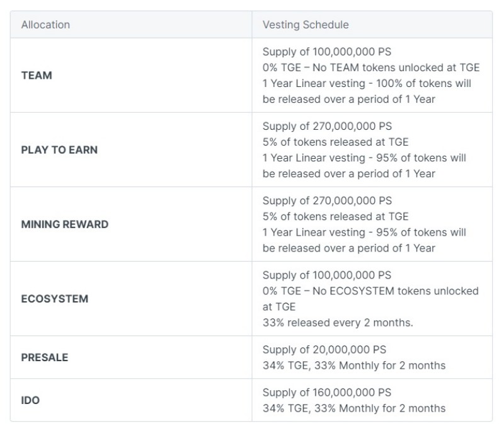This screenshot has width=504, height=433.
Task: Click the IDO allocation label
Action: (x=30, y=400)
